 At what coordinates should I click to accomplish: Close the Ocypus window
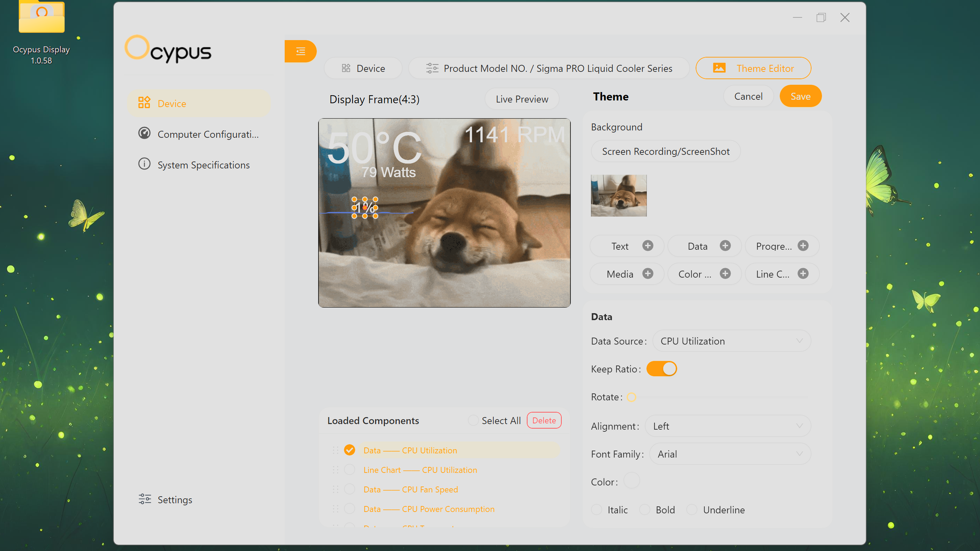point(845,17)
